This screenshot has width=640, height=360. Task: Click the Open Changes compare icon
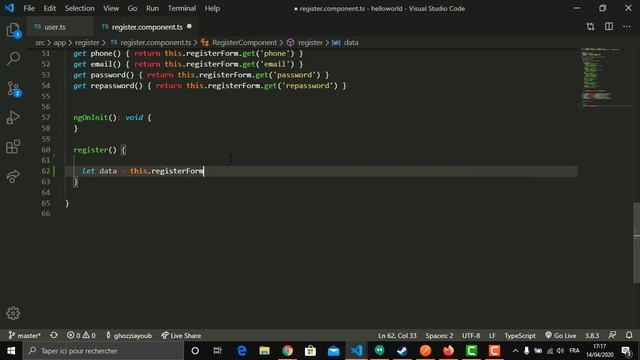point(590,27)
